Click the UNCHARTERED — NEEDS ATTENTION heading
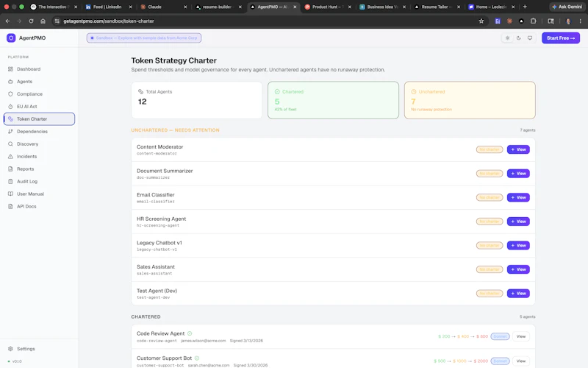Image resolution: width=588 pixels, height=368 pixels. [x=175, y=130]
